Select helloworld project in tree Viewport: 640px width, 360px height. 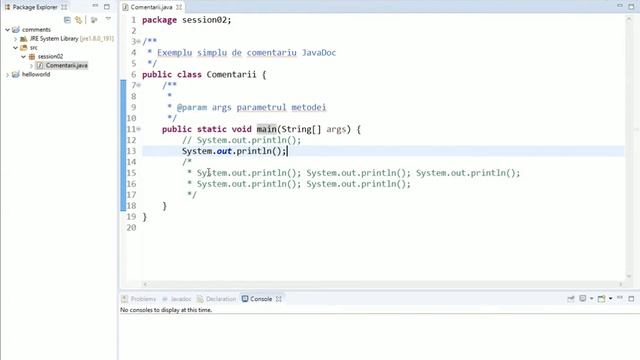36,74
